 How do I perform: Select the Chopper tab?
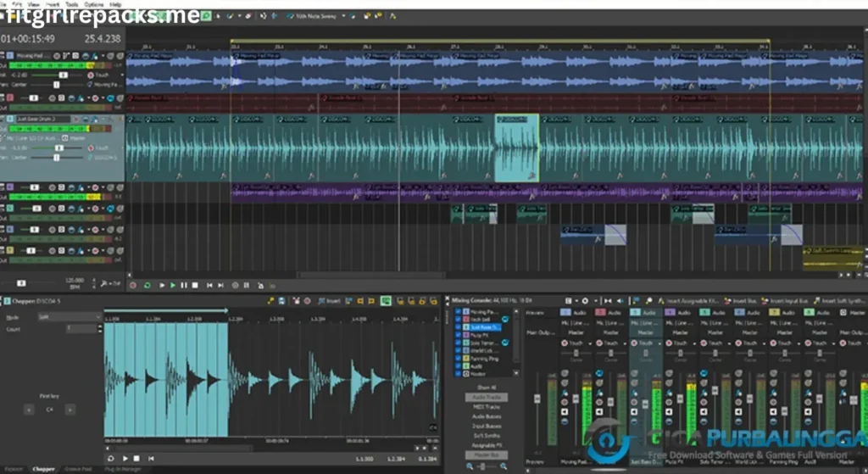[43, 469]
